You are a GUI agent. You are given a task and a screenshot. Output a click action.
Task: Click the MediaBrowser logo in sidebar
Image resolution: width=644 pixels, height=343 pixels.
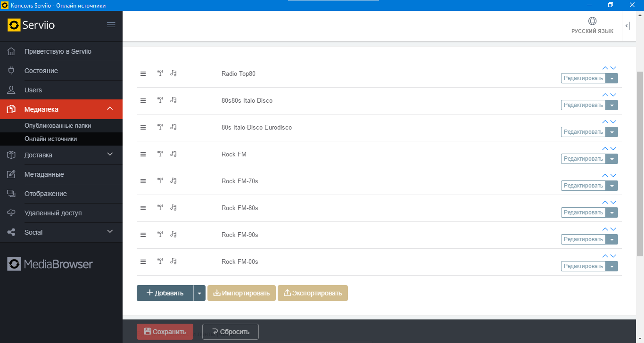coord(50,264)
